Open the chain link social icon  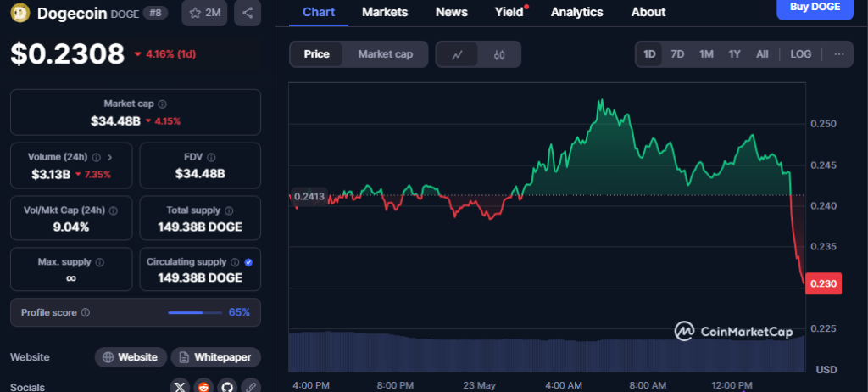[x=251, y=386]
